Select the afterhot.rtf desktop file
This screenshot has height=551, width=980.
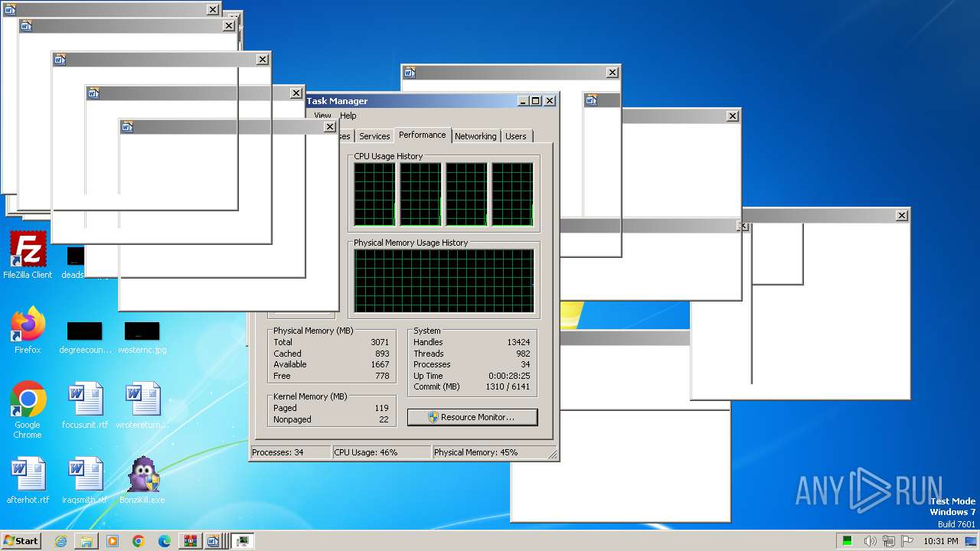[x=28, y=480]
